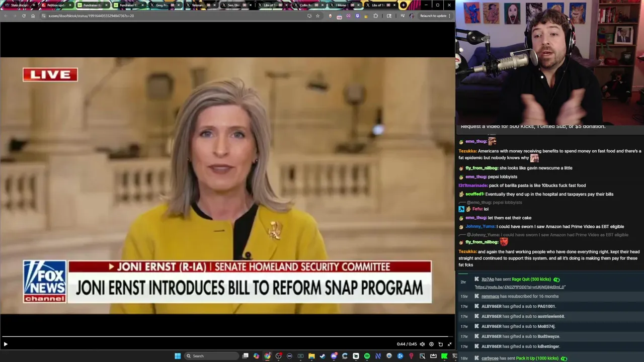Open the Windows Start menu
This screenshot has width=644, height=362.
[x=178, y=356]
